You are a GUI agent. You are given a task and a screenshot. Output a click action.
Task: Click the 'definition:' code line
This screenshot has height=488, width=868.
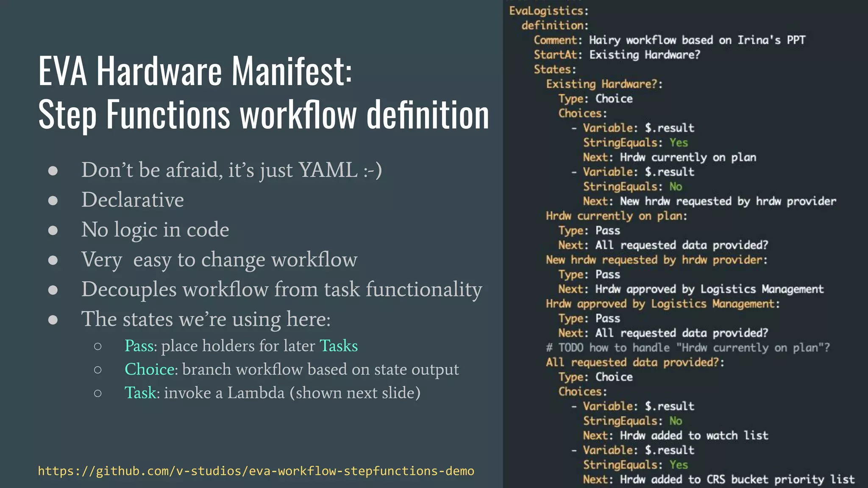(x=555, y=25)
